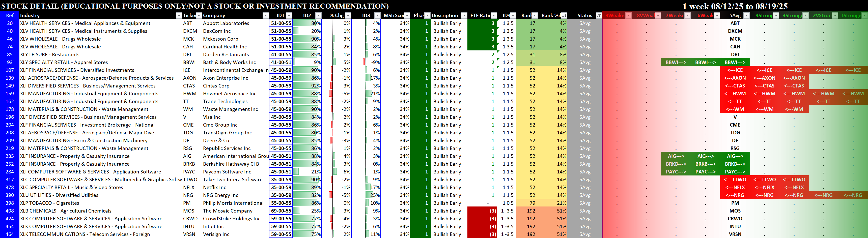Open the Phase column filter dropdown
Screen dimensions: 868x238
(427, 15)
